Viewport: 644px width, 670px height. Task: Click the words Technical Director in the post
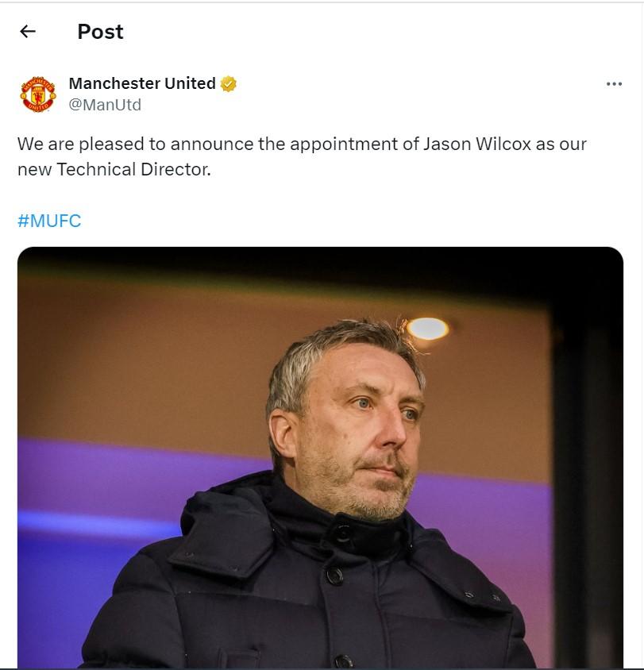pyautogui.click(x=133, y=169)
